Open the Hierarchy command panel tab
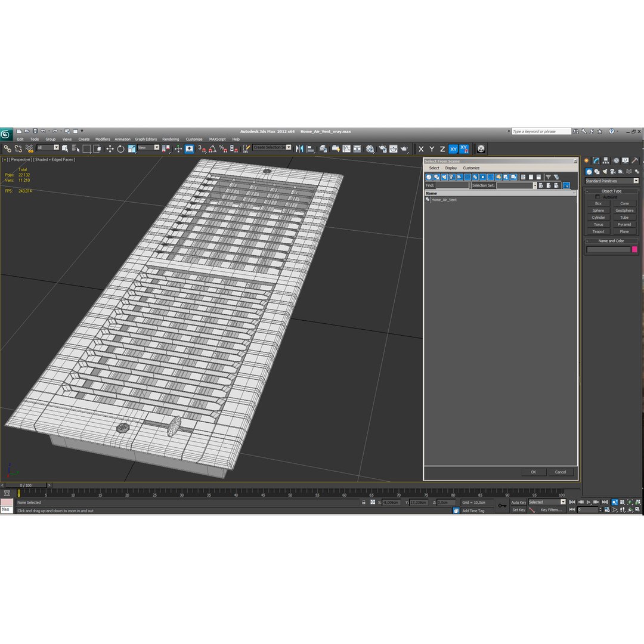 pos(606,160)
